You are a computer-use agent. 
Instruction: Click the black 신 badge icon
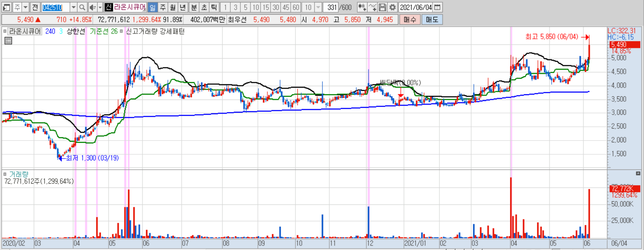(109, 7)
